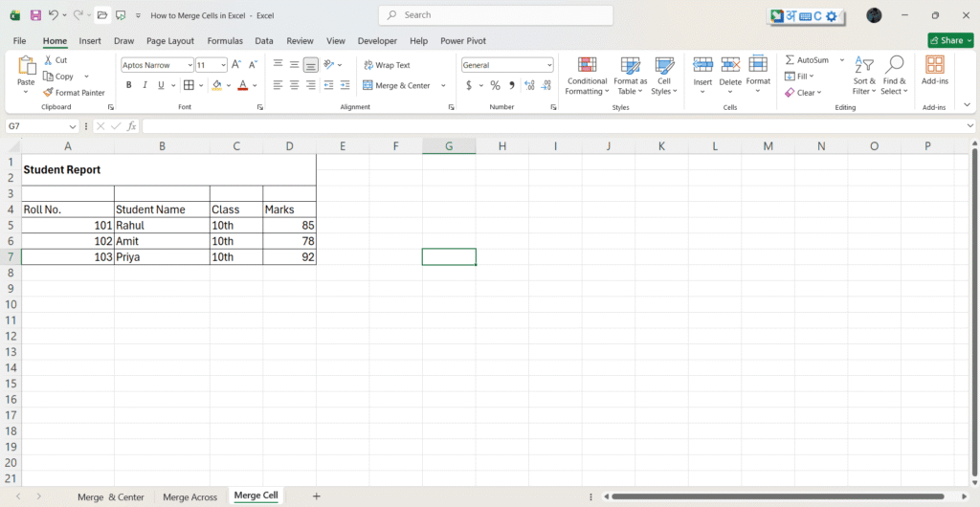The image size is (980, 507).
Task: Expand the Merge & Center dropdown arrow
Action: click(443, 85)
